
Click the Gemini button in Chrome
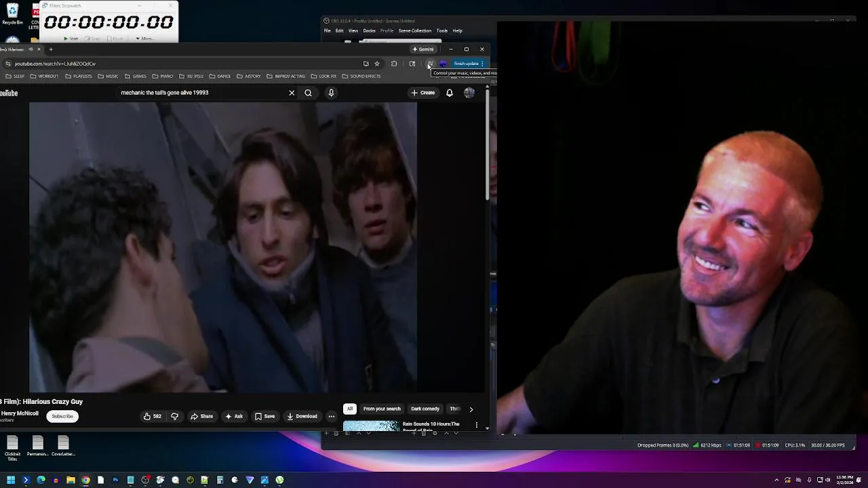(x=423, y=49)
